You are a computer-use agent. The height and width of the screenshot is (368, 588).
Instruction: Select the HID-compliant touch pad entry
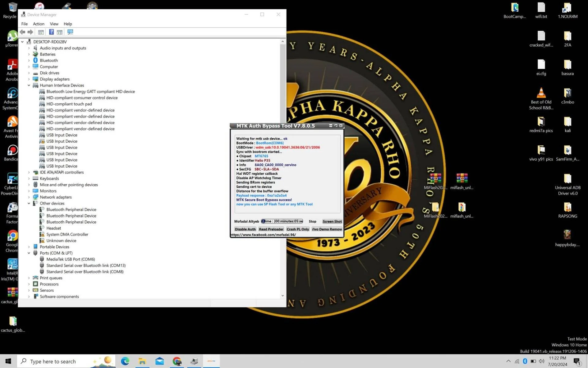[x=69, y=104]
